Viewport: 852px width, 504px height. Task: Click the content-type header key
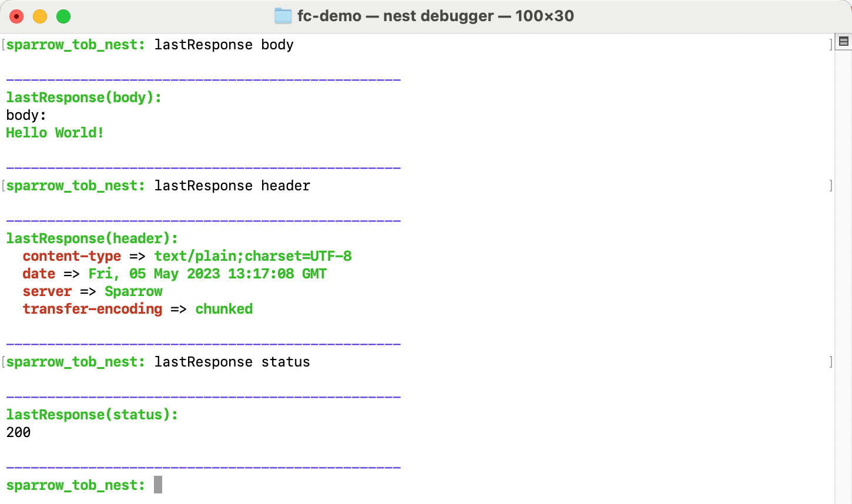tap(72, 256)
